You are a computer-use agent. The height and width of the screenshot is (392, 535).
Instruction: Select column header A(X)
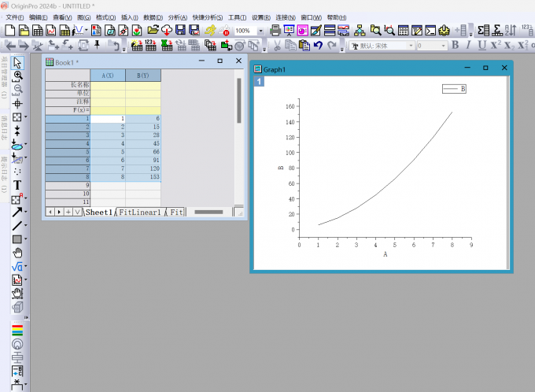108,76
